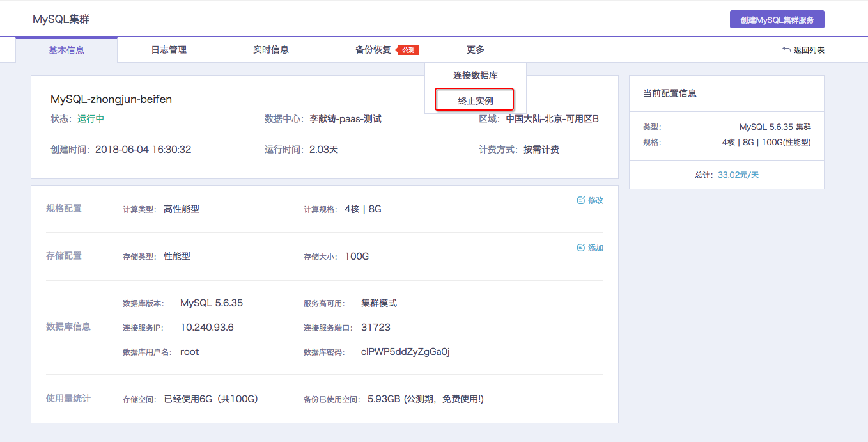868x442 pixels.
Task: Click the back arrow icon before 返回列表
Action: pyautogui.click(x=786, y=49)
